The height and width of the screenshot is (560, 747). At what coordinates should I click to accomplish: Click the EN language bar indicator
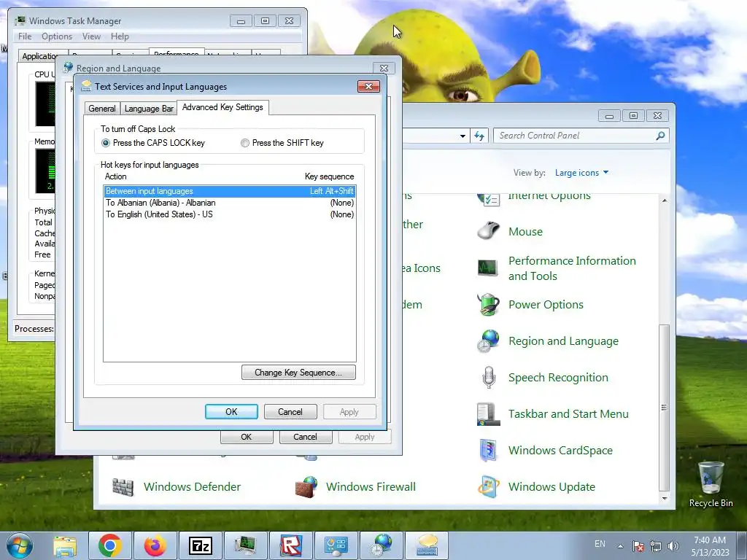tap(600, 544)
